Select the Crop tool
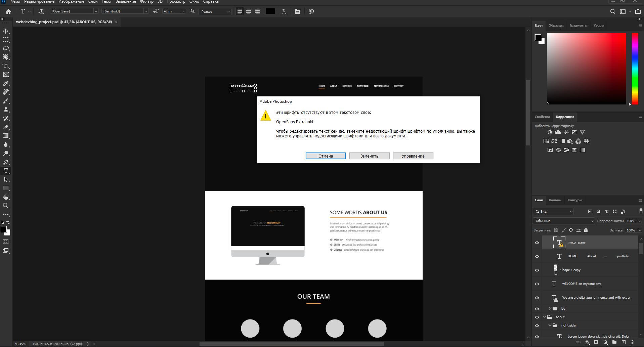Screen dimensions: 644x347 point(6,66)
